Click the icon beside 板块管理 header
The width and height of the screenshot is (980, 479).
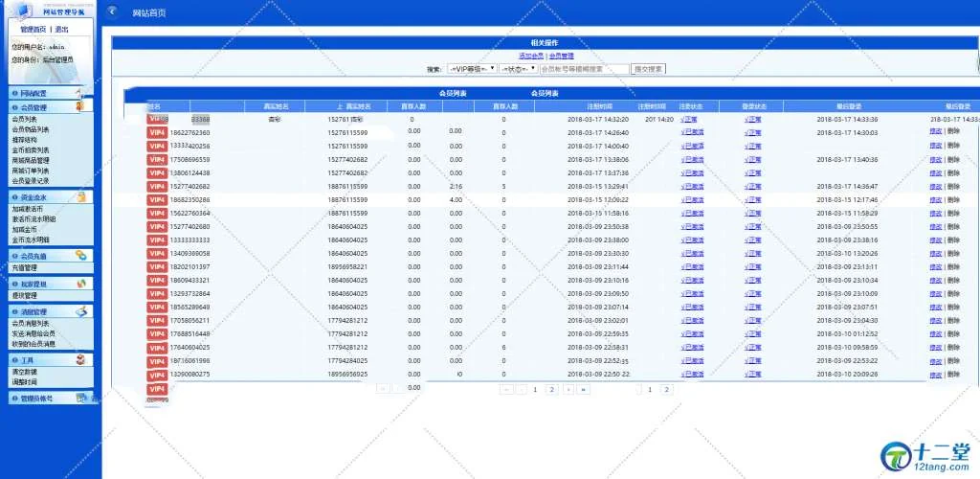point(82,284)
